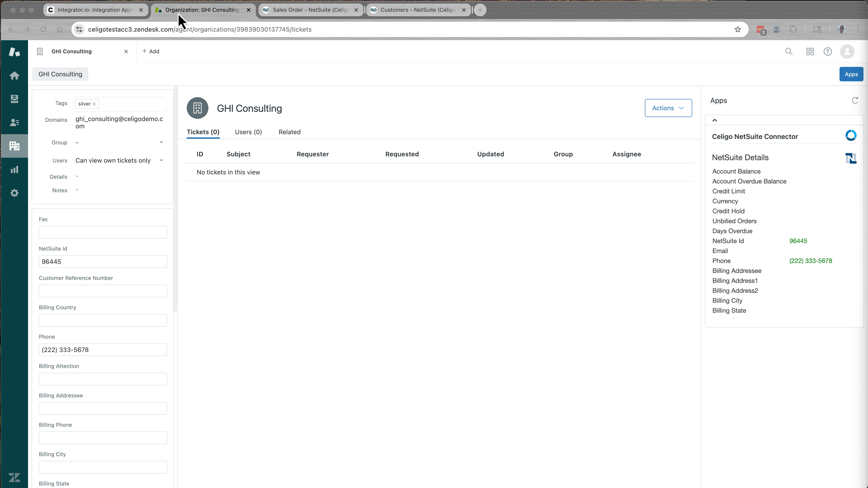Open the Users access level dropdown
The width and height of the screenshot is (868, 488).
(161, 160)
